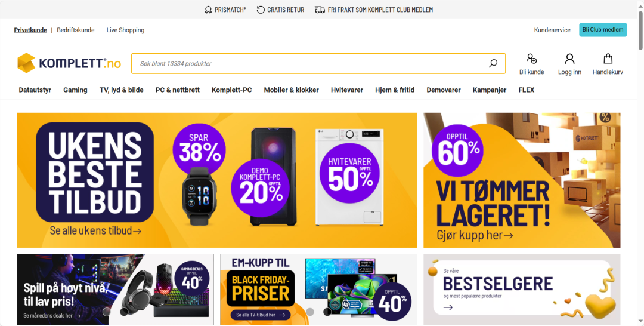Open the Datautstyr category menu
The height and width of the screenshot is (326, 644).
35,90
